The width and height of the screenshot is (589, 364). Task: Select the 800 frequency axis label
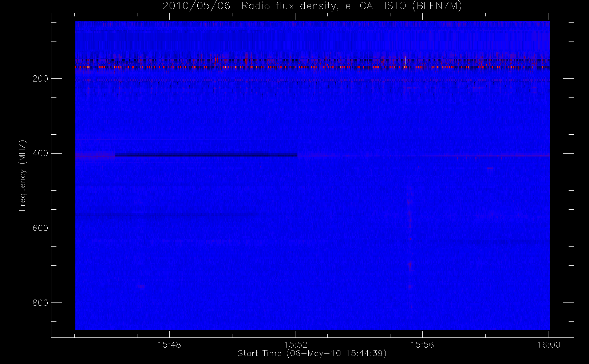coord(40,303)
